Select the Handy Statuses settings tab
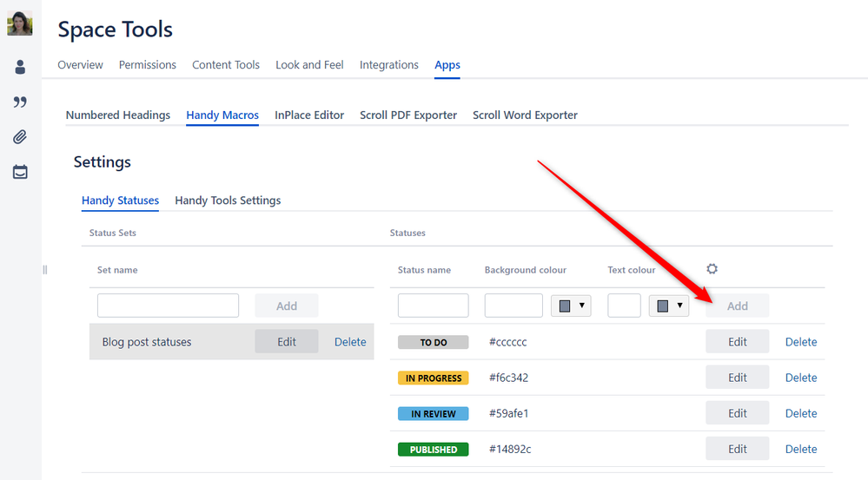The height and width of the screenshot is (480, 868). coord(120,201)
